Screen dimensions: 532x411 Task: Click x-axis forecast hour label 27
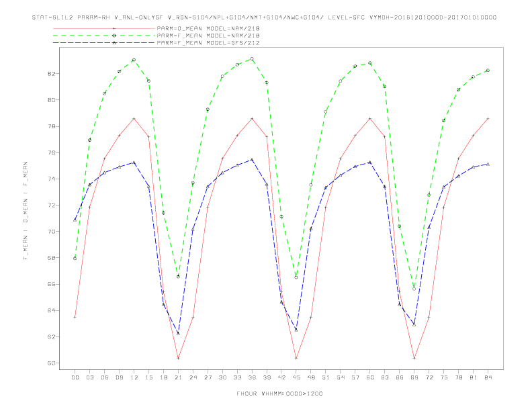point(208,377)
